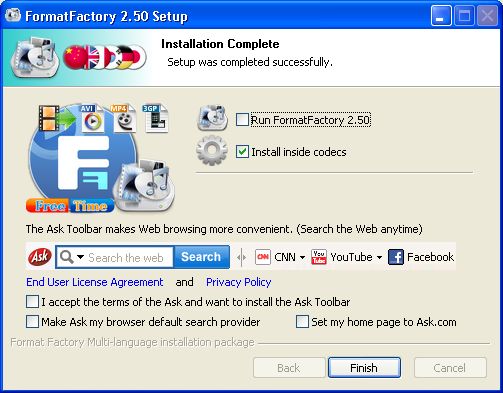503x393 pixels.
Task: Click the Germany flag ball in header
Action: (126, 57)
